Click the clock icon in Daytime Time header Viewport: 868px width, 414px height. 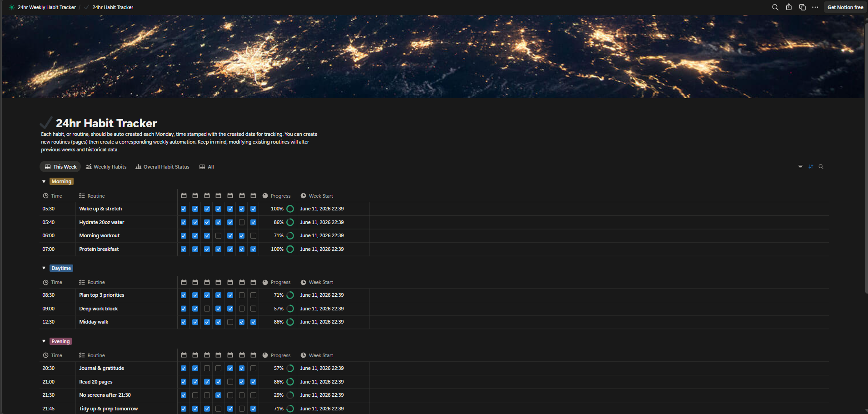tap(45, 282)
